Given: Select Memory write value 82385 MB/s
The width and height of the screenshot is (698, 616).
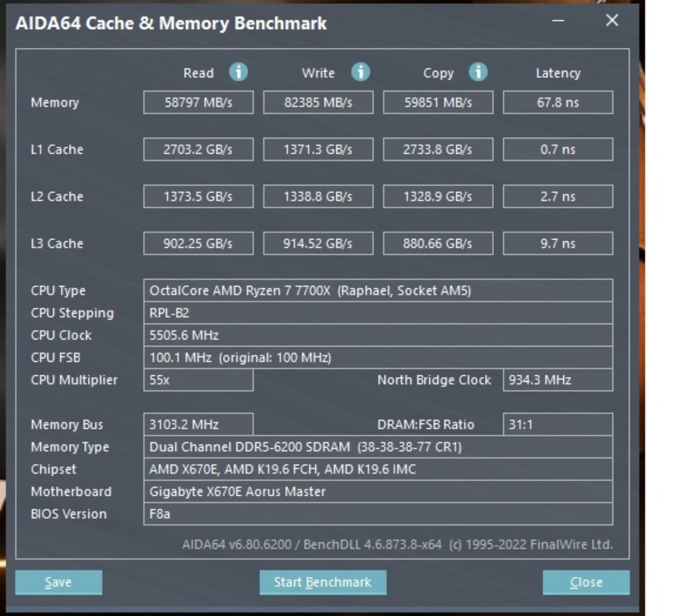Looking at the screenshot, I should [x=318, y=102].
